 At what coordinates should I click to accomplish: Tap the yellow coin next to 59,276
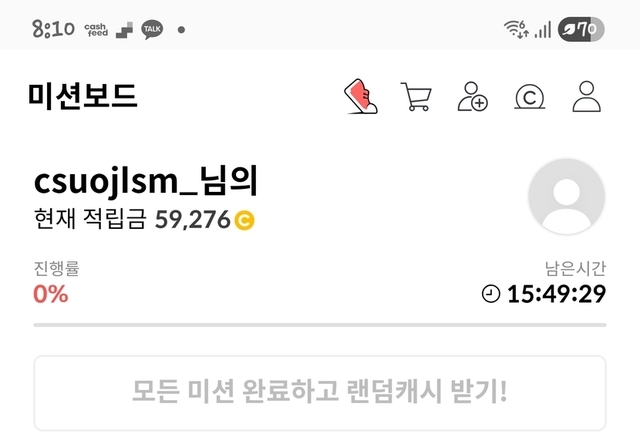(x=244, y=220)
